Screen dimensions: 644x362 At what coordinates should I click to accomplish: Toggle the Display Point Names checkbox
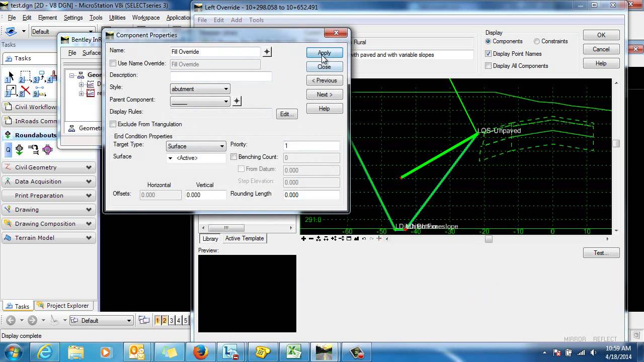point(488,54)
